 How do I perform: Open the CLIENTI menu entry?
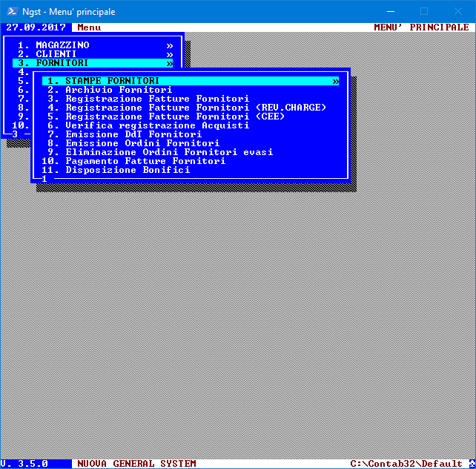tap(56, 54)
